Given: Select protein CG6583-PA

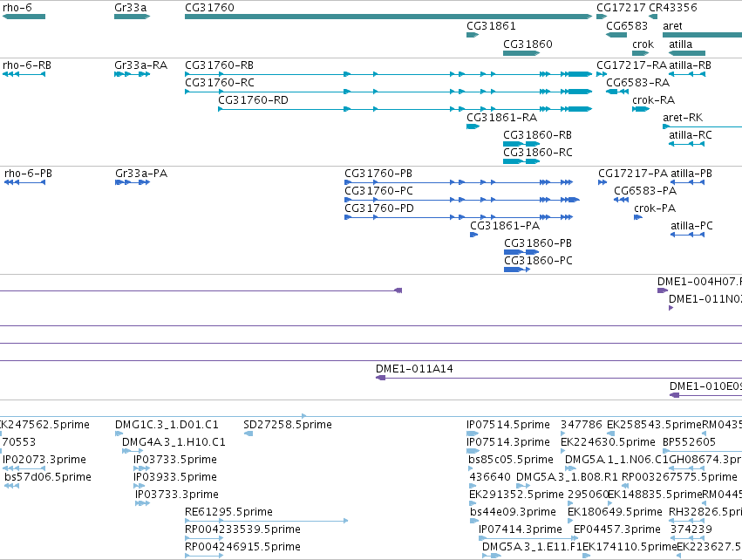Looking at the screenshot, I should pos(645,191).
